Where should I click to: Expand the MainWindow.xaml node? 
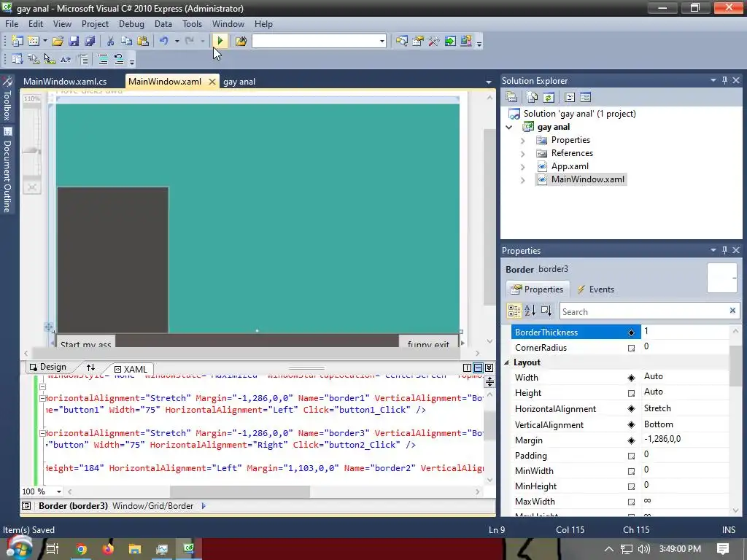point(522,180)
